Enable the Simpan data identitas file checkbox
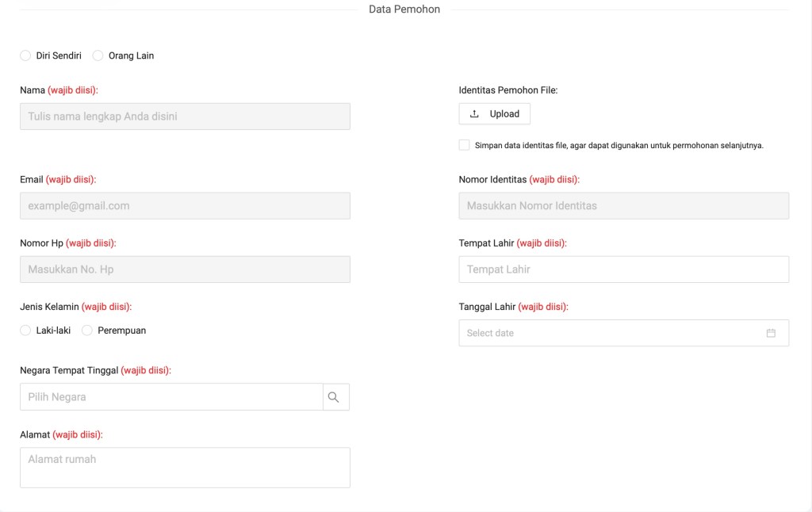 [464, 145]
